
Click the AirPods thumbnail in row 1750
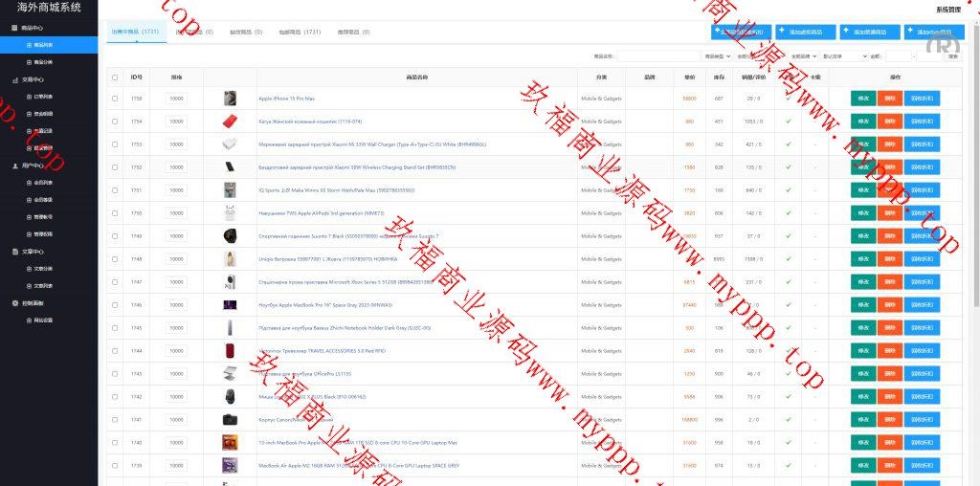[230, 213]
